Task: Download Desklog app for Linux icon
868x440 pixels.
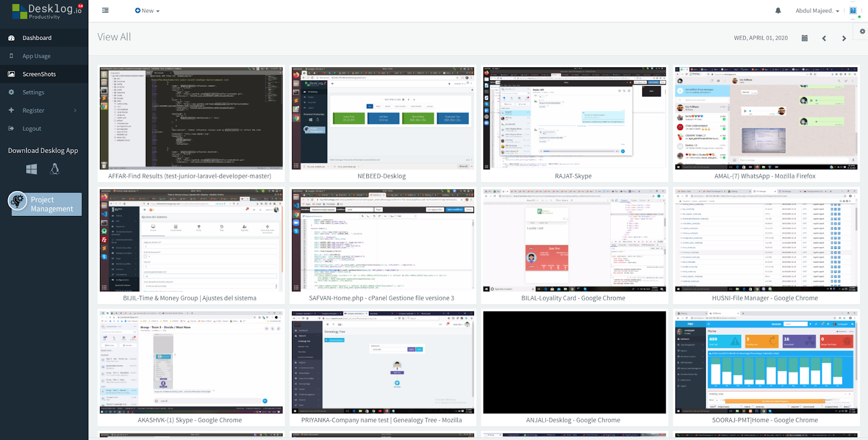Action: point(55,169)
